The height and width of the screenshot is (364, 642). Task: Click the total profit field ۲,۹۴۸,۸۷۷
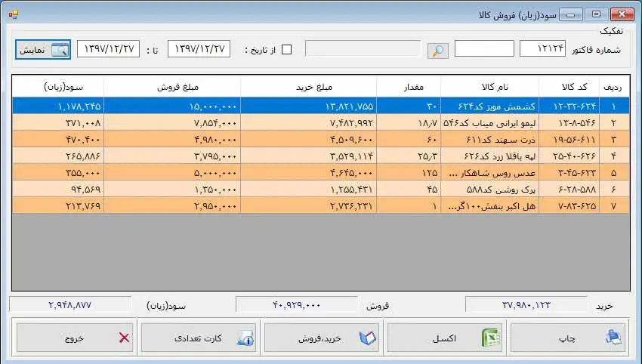(x=70, y=305)
